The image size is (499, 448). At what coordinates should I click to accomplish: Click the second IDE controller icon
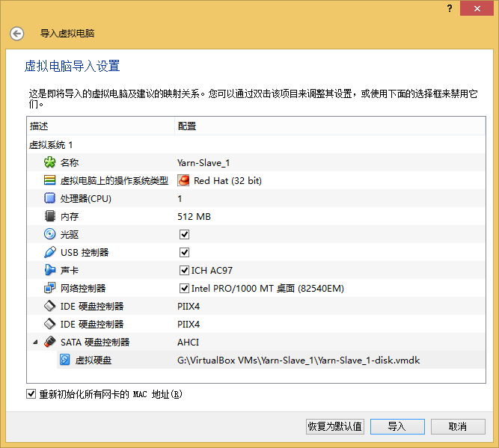point(49,325)
